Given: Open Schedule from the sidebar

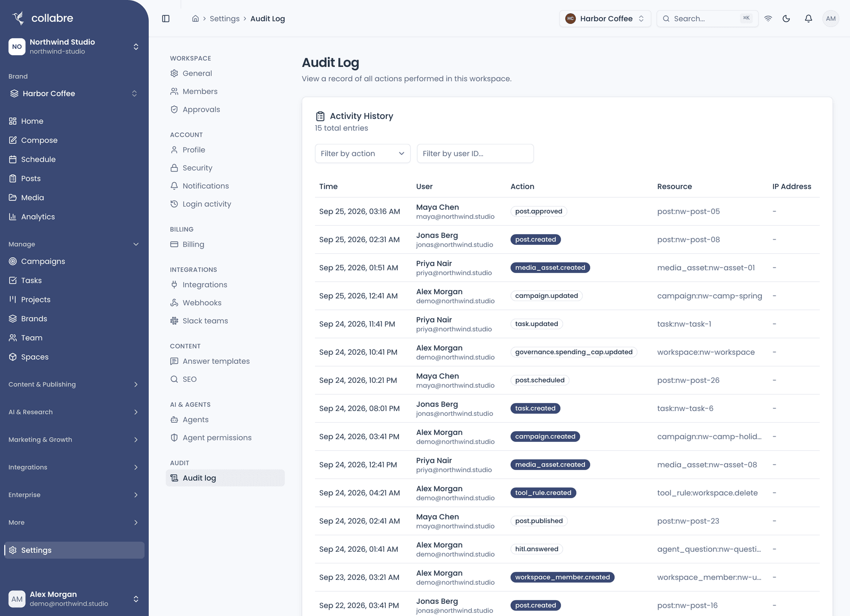Looking at the screenshot, I should point(74,159).
